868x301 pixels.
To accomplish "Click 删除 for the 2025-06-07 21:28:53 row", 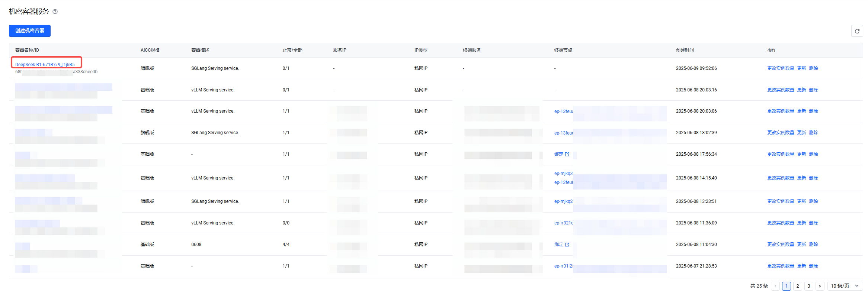I will click(x=814, y=266).
